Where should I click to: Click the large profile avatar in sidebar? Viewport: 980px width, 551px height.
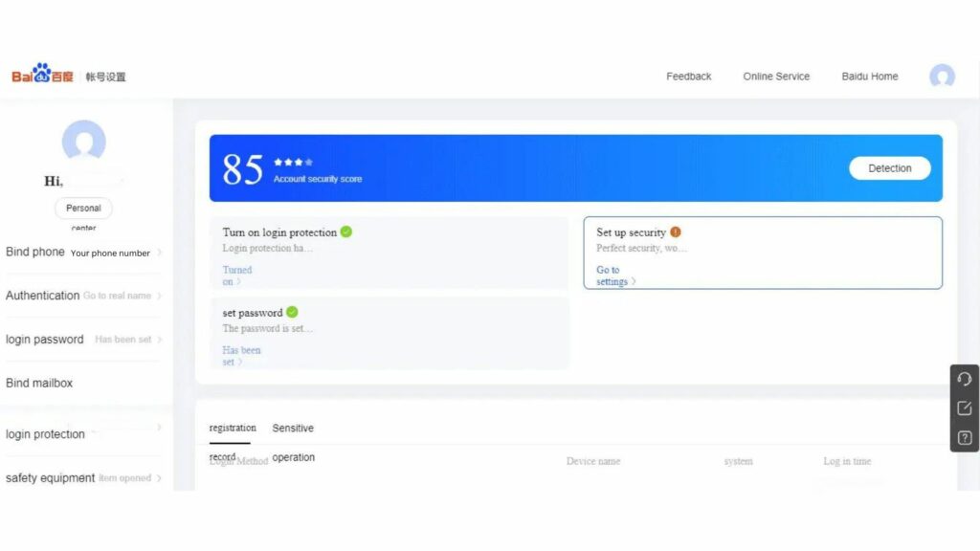83,142
